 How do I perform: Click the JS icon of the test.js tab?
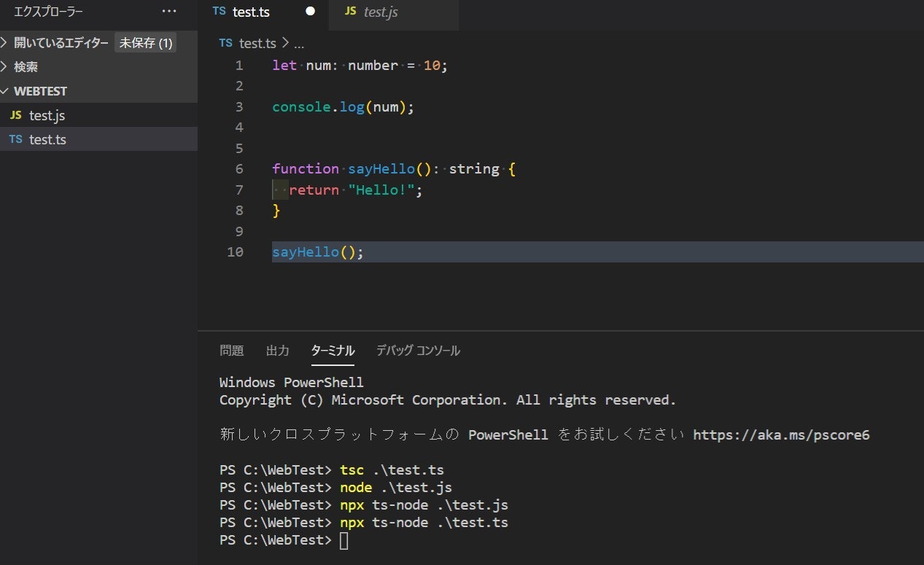pos(351,12)
